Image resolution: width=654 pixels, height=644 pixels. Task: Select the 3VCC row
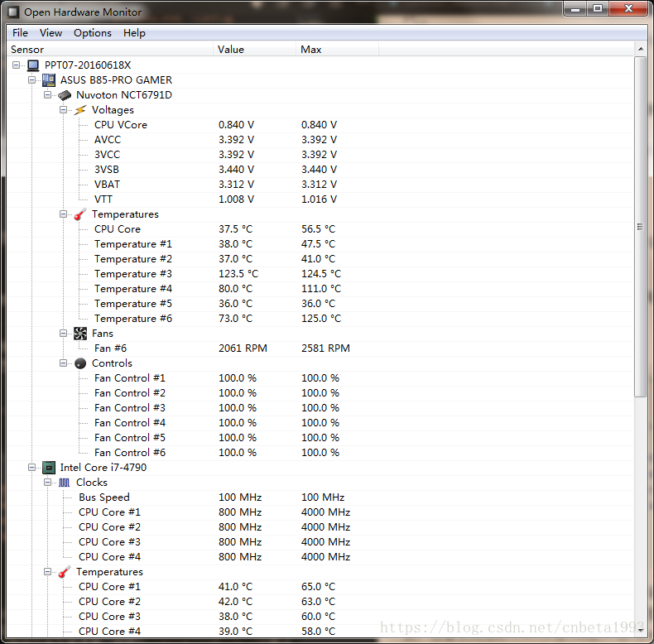(320, 155)
